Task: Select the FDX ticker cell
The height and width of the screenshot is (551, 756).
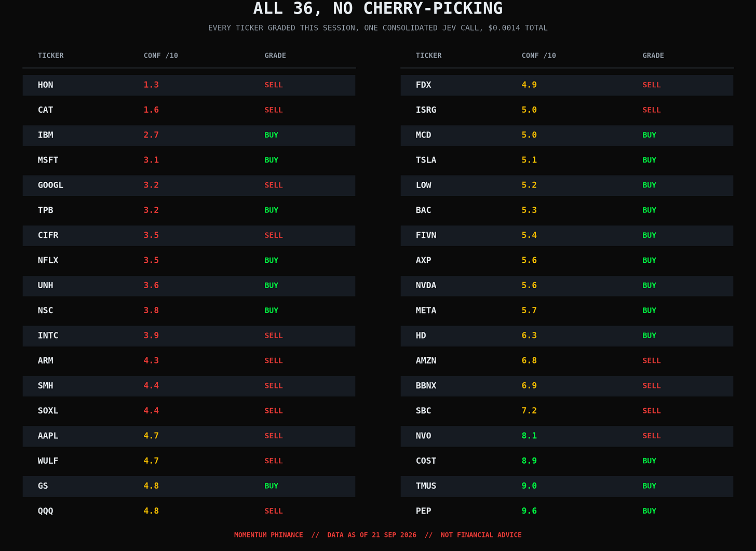Action: click(424, 85)
